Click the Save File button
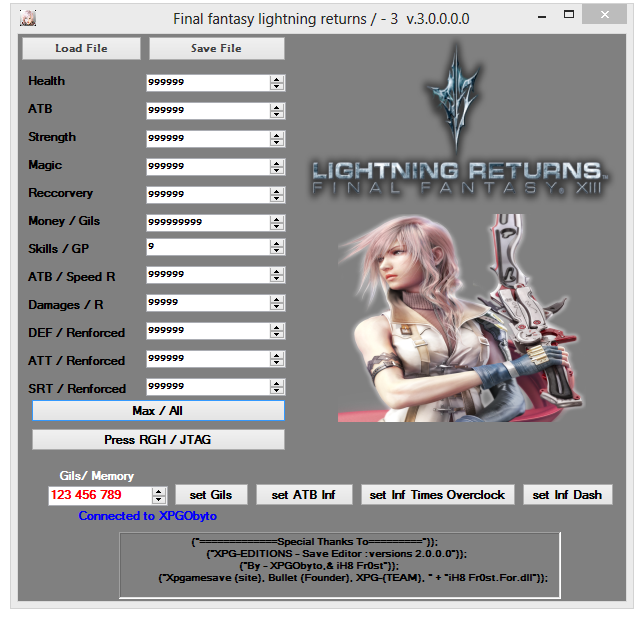The height and width of the screenshot is (621, 643). click(216, 48)
